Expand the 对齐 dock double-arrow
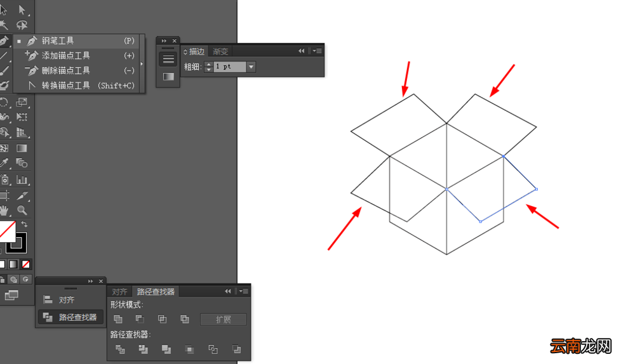635x364 pixels. (x=90, y=281)
